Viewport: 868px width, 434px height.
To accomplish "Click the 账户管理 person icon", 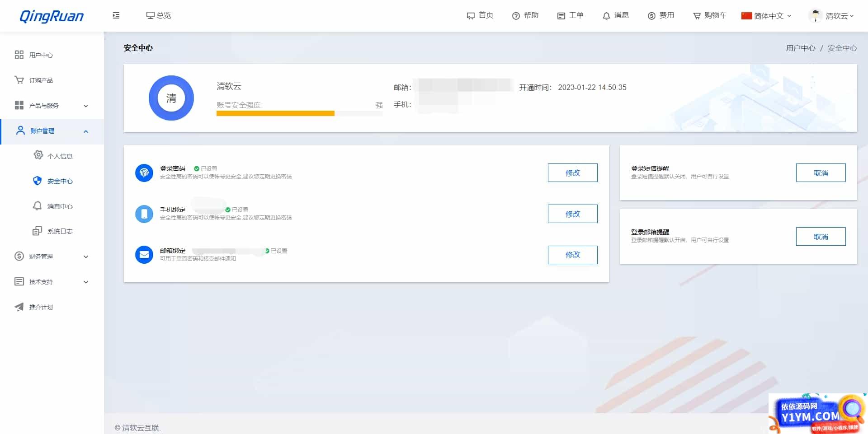I will [20, 131].
